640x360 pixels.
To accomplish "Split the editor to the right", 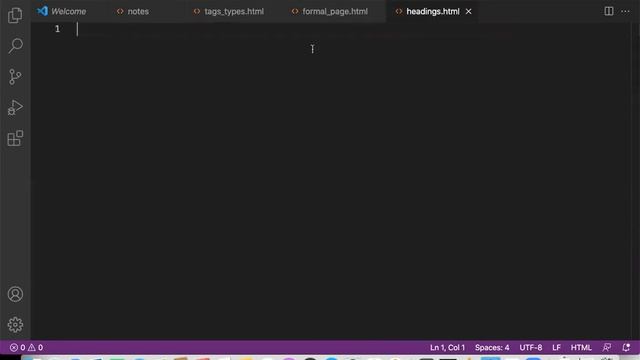I will pos(609,11).
